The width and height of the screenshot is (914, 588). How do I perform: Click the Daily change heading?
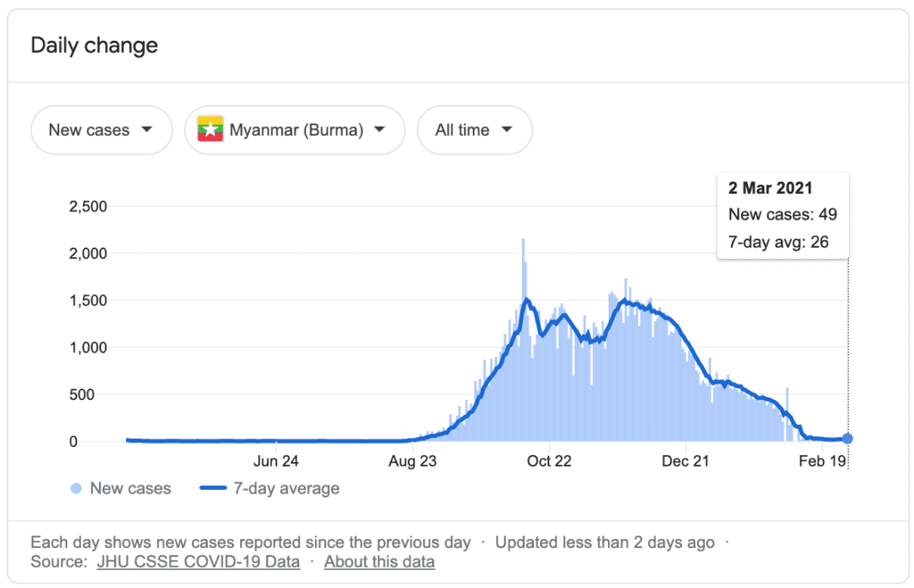point(94,46)
